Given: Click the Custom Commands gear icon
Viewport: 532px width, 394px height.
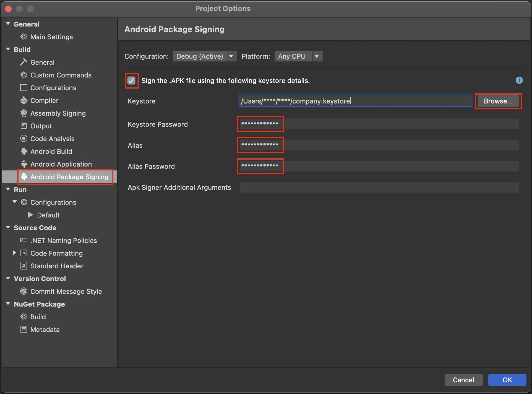Looking at the screenshot, I should click(x=24, y=75).
